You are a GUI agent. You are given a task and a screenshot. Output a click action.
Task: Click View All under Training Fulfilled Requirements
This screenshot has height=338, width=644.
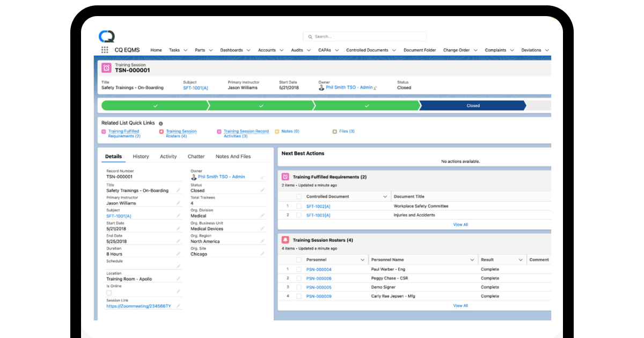(460, 224)
